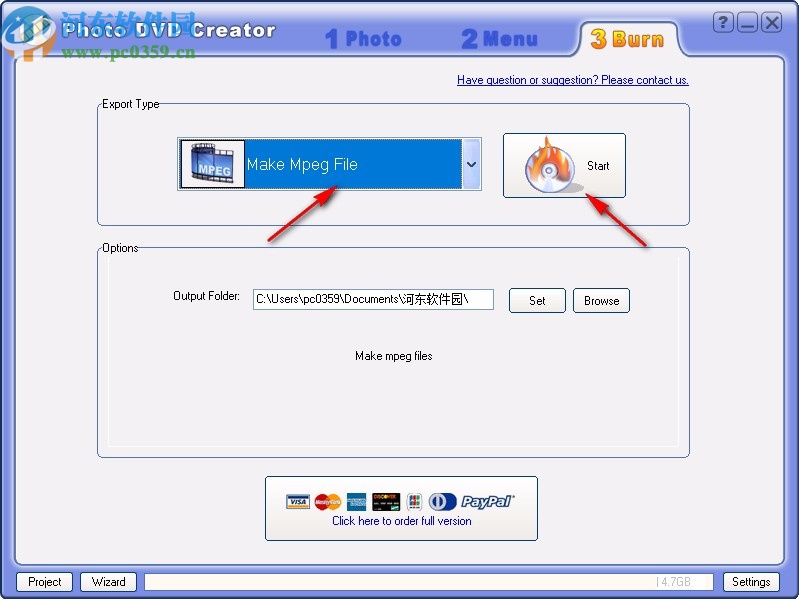Switch to the 1 Photo tab
This screenshot has width=799, height=599.
[363, 39]
